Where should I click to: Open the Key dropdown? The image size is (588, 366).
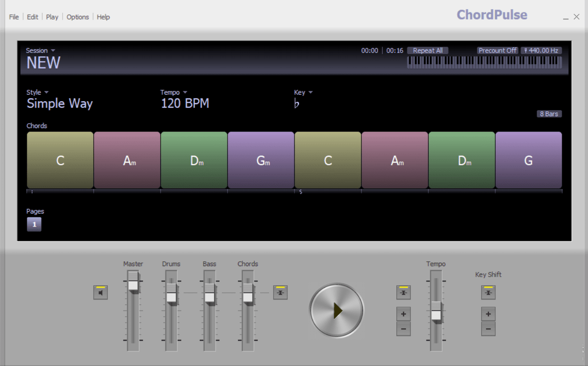[x=303, y=92]
